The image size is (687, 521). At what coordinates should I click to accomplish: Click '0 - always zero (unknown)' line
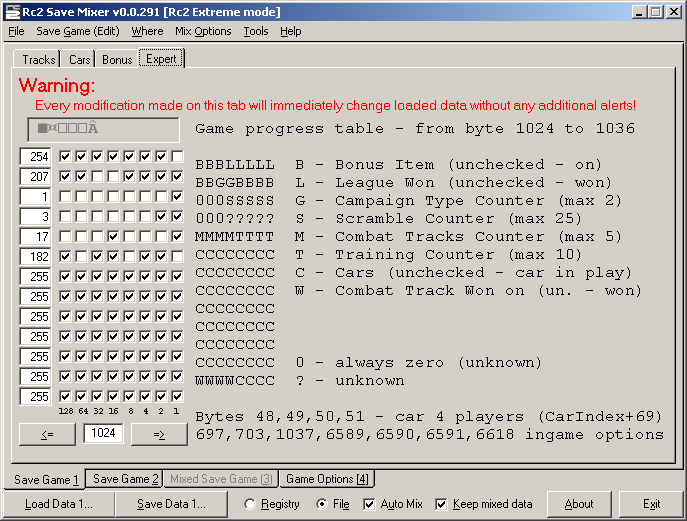pyautogui.click(x=418, y=362)
